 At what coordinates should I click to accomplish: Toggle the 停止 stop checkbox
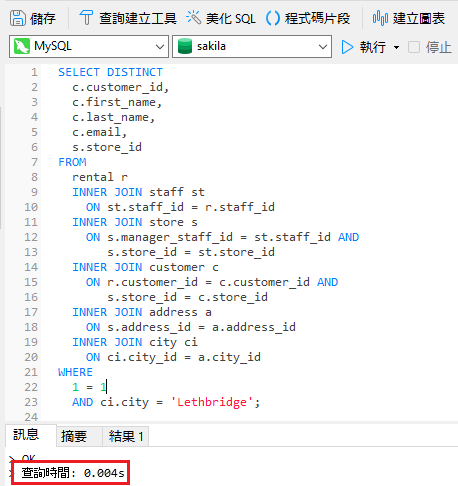point(414,47)
